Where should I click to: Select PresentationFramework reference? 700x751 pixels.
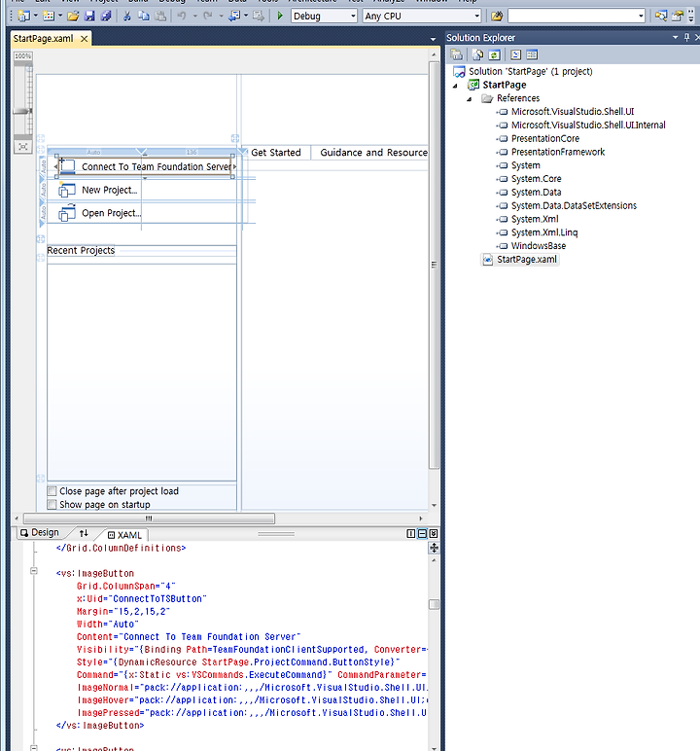coord(558,152)
